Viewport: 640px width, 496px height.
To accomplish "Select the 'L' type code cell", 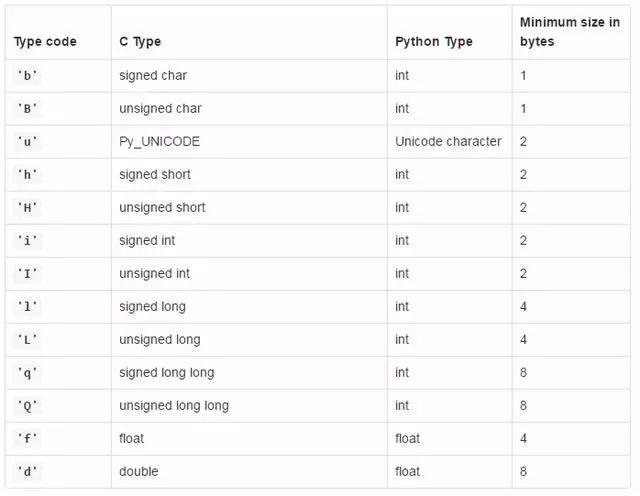I will [x=27, y=340].
